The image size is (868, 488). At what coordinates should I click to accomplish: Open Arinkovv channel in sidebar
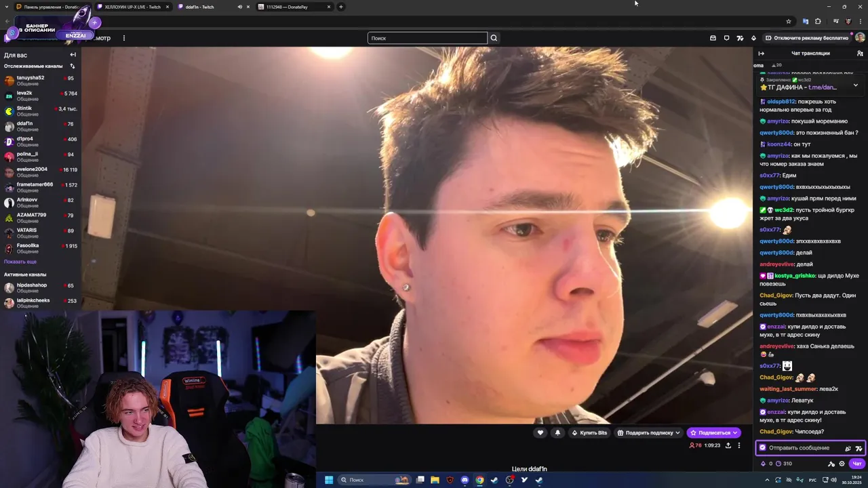(x=41, y=203)
